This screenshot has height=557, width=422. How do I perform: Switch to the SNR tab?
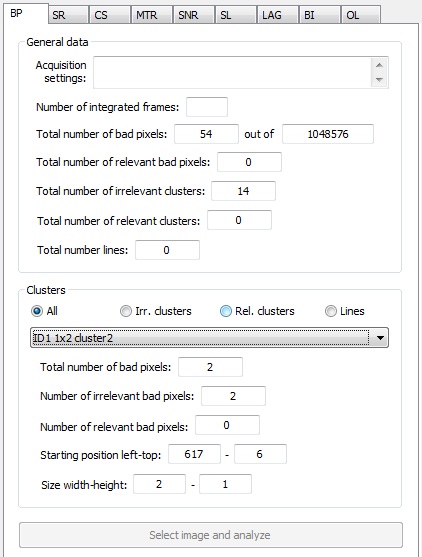coord(194,15)
